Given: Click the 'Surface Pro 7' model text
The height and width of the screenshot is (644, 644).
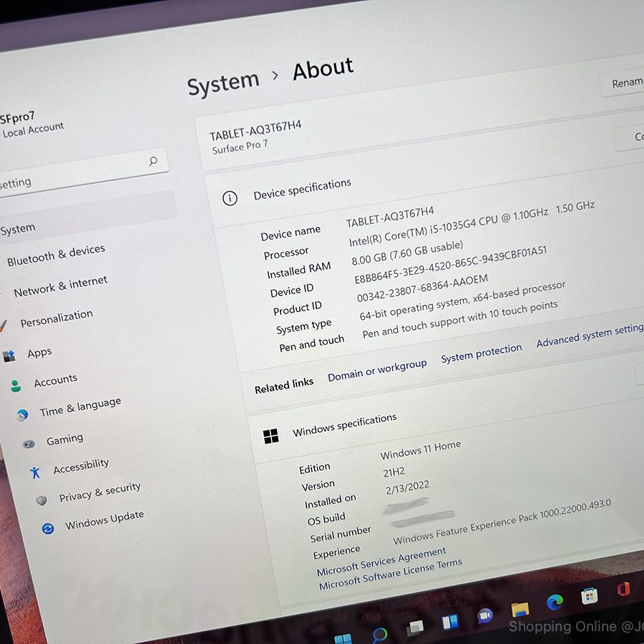Looking at the screenshot, I should (x=240, y=147).
